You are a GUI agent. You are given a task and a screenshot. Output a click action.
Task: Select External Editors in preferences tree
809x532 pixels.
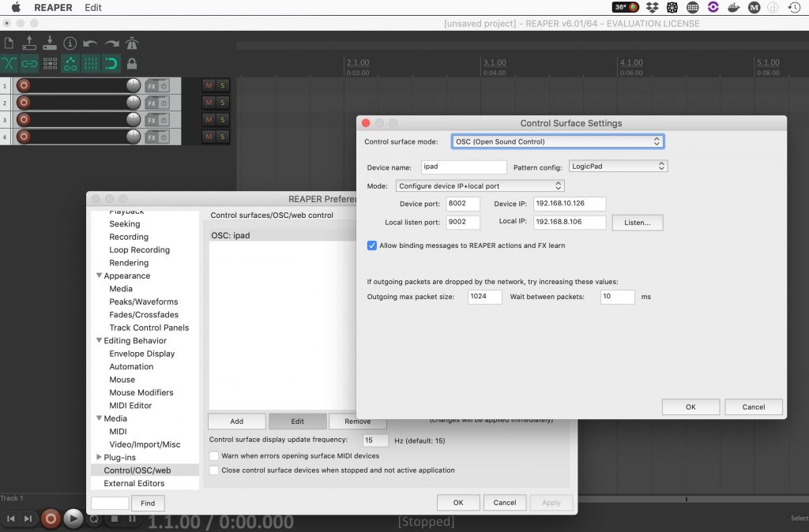coord(145,483)
